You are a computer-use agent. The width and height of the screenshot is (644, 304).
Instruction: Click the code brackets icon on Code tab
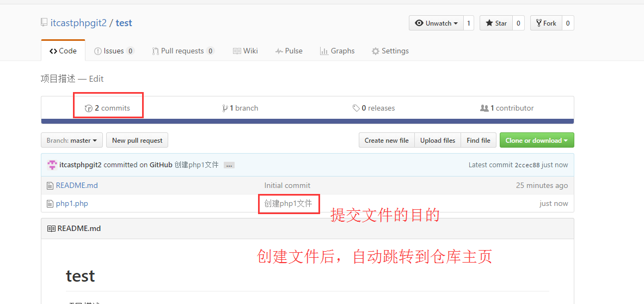(x=53, y=51)
